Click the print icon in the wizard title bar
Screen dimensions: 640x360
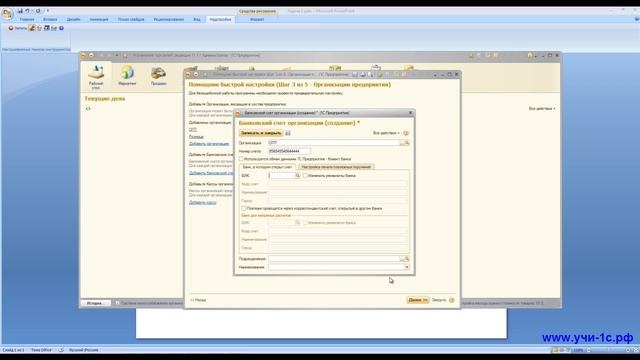pos(362,74)
